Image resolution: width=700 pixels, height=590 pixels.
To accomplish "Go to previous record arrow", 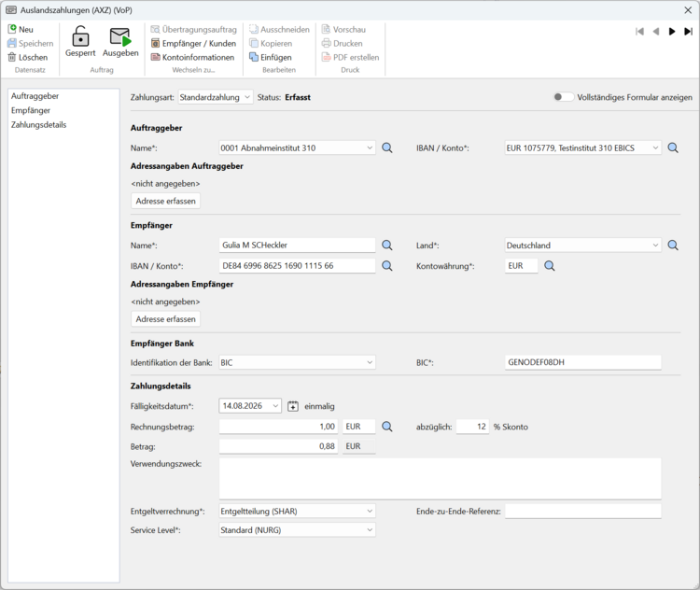I will tap(656, 31).
